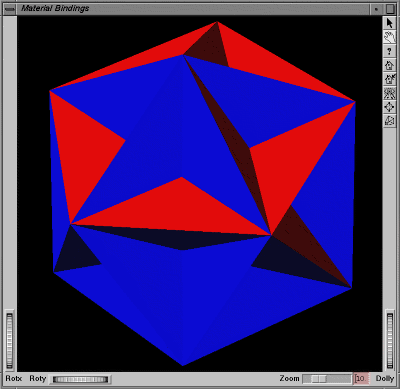
Task: Select the pick arrow tool
Action: (x=389, y=23)
